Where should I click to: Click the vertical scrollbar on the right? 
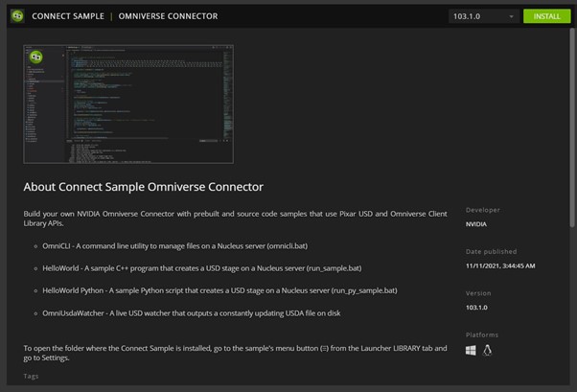click(x=572, y=144)
